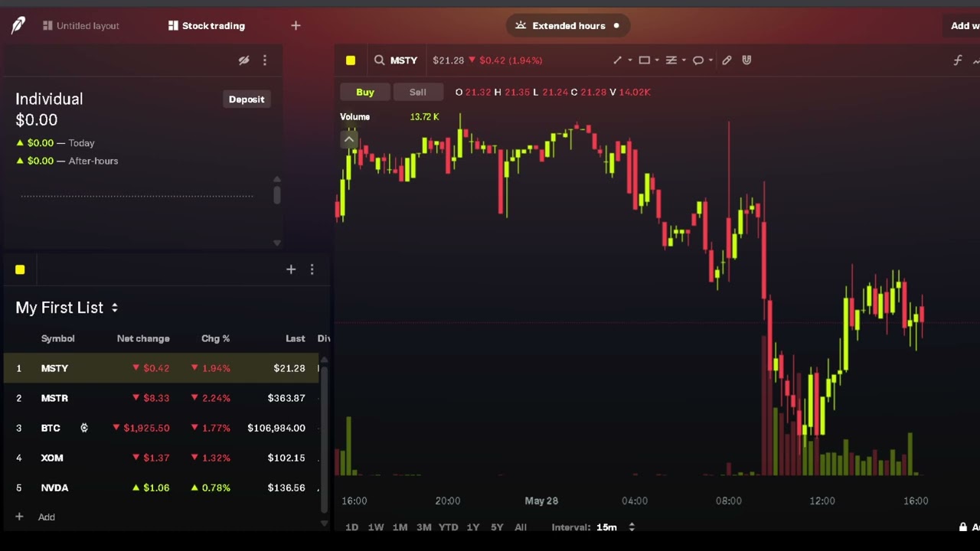Viewport: 980px width, 551px height.
Task: Set chart range to YTD
Action: (448, 527)
